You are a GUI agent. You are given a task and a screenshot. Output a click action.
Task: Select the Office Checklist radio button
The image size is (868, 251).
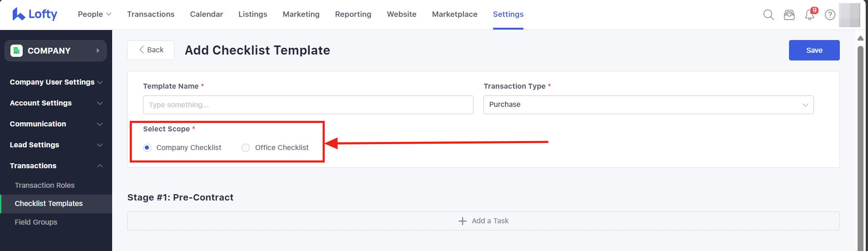click(x=246, y=147)
